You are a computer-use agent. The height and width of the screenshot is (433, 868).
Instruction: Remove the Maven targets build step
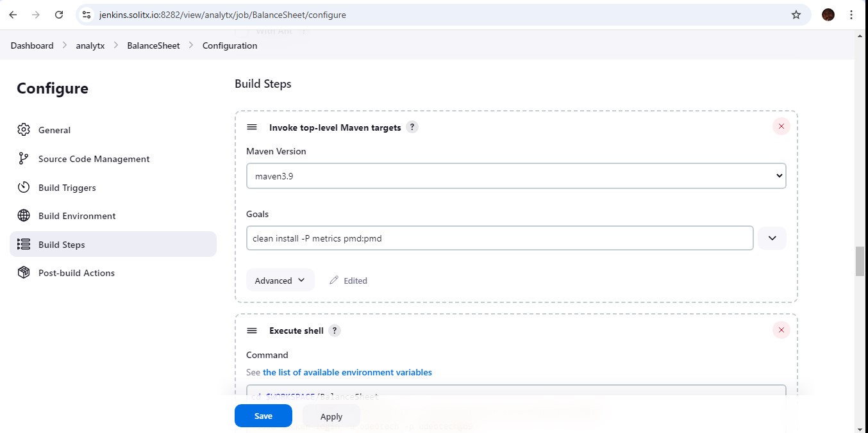point(781,127)
